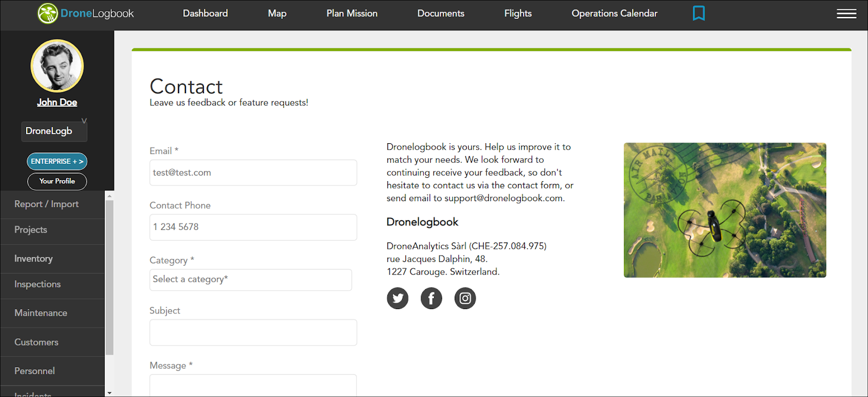Expand the DroneLogb account dropdown
Screen dimensions: 868x397
tap(54, 131)
